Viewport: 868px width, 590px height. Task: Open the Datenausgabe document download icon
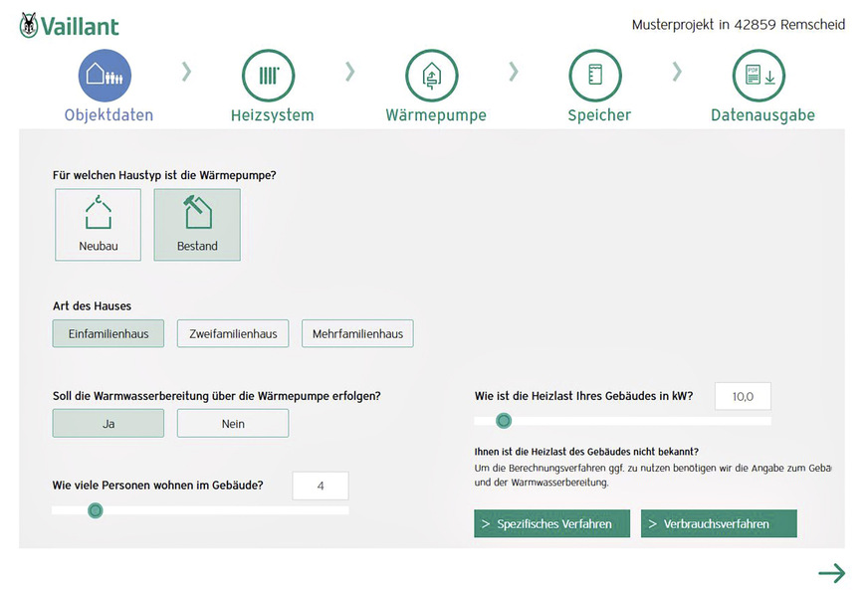coord(758,75)
